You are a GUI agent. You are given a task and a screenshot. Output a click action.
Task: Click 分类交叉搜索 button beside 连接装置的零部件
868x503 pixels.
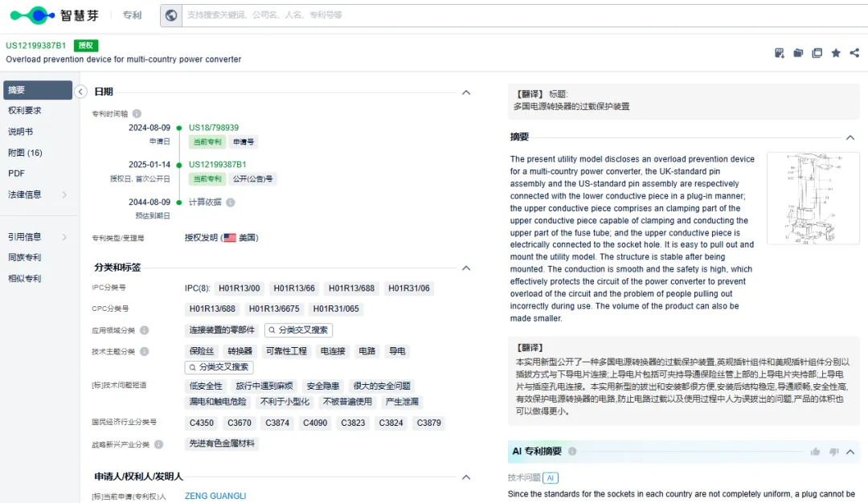point(298,329)
